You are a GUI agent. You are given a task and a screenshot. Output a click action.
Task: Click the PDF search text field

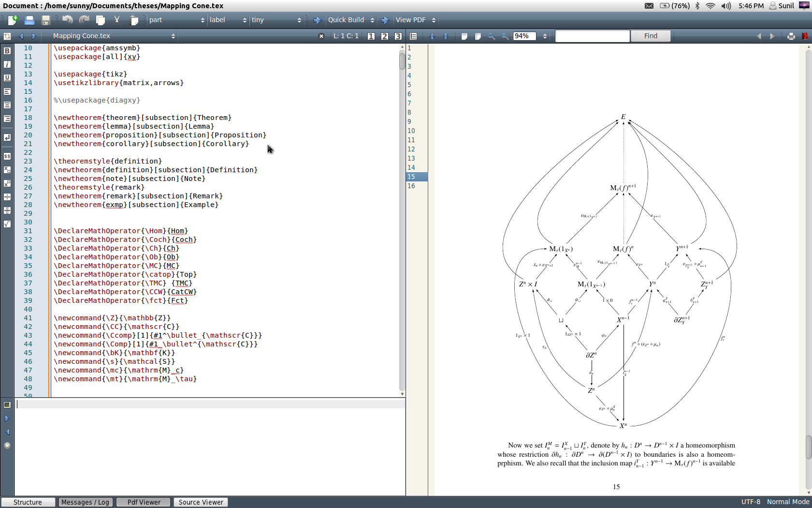click(592, 36)
